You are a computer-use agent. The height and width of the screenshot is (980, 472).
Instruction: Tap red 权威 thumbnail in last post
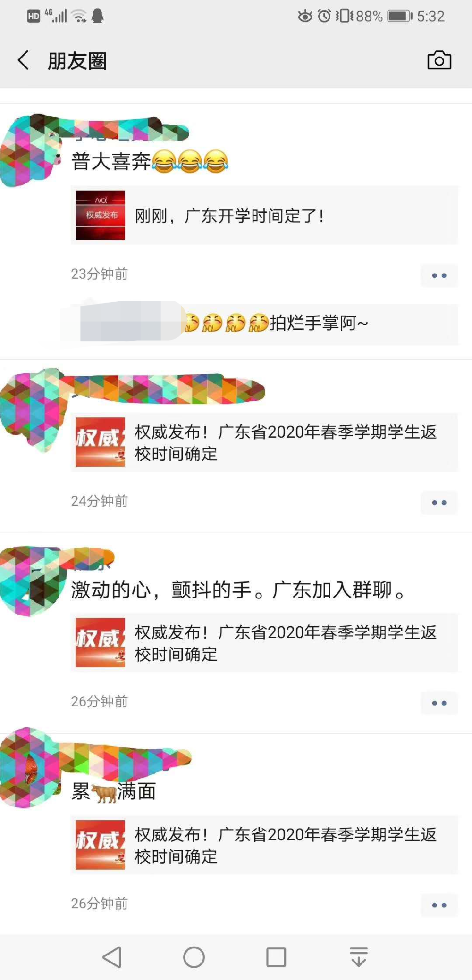(100, 845)
